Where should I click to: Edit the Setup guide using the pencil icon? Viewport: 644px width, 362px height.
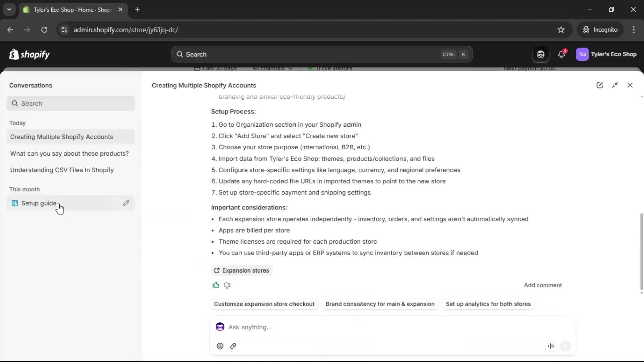coord(126,203)
